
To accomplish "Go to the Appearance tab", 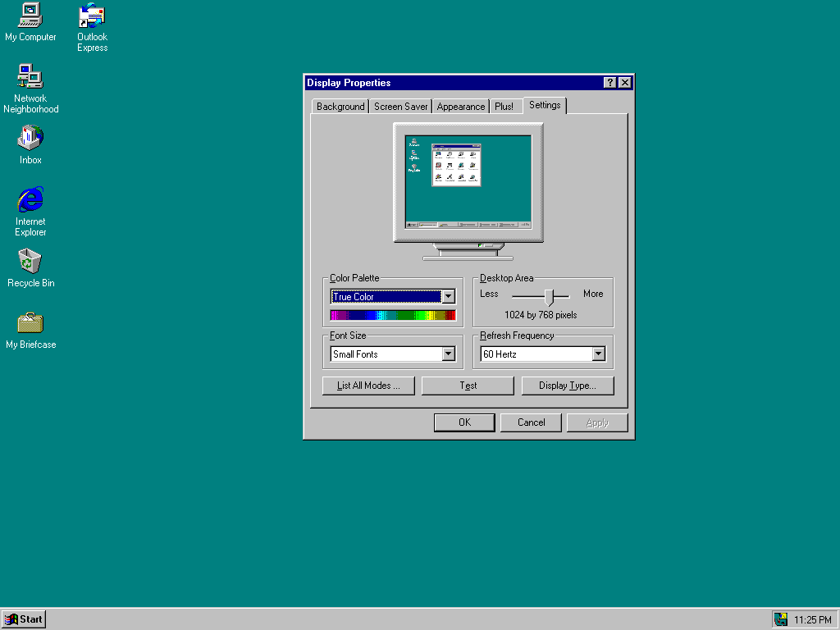I will click(x=461, y=107).
